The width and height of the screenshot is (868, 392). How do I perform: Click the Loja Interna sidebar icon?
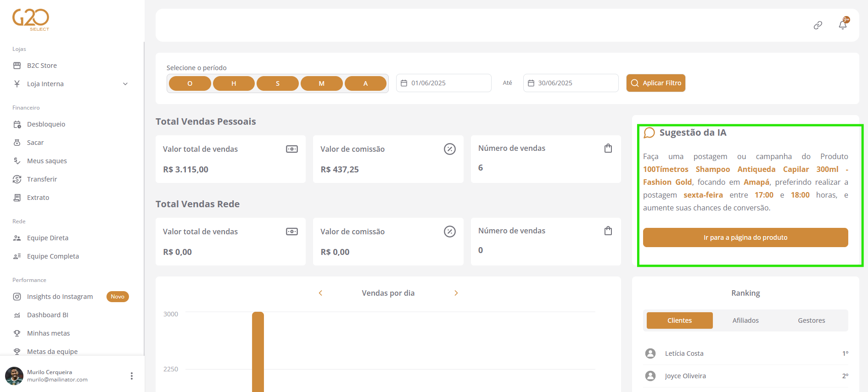(x=17, y=84)
